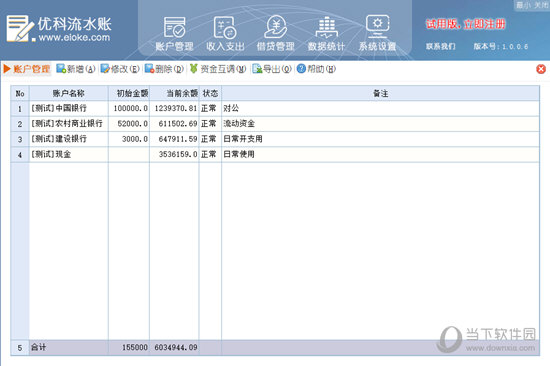550x366 pixels.
Task: Click the No column header
Action: pos(20,93)
